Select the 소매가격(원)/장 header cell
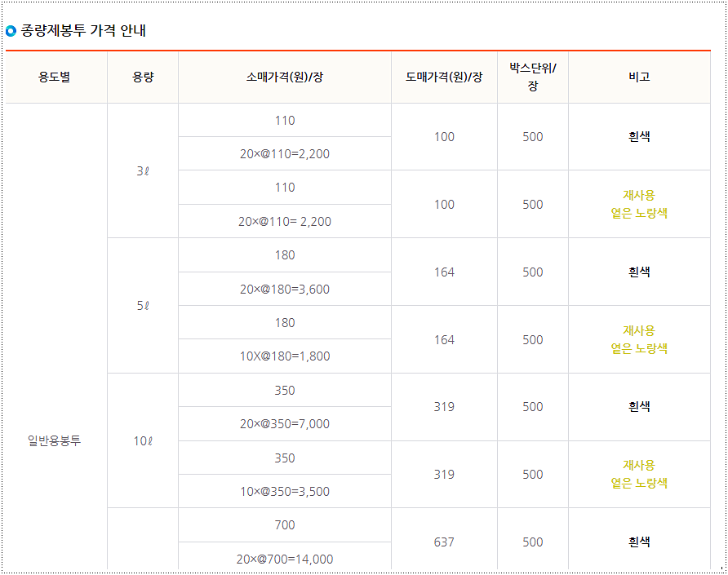The width and height of the screenshot is (728, 575). tap(284, 77)
